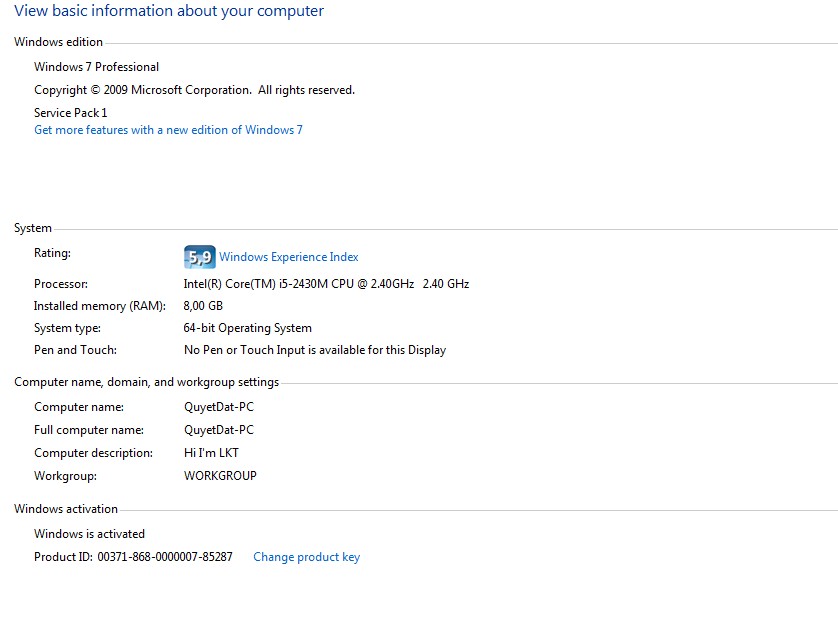The width and height of the screenshot is (838, 639).
Task: Click the Pen and Touch label
Action: [75, 350]
